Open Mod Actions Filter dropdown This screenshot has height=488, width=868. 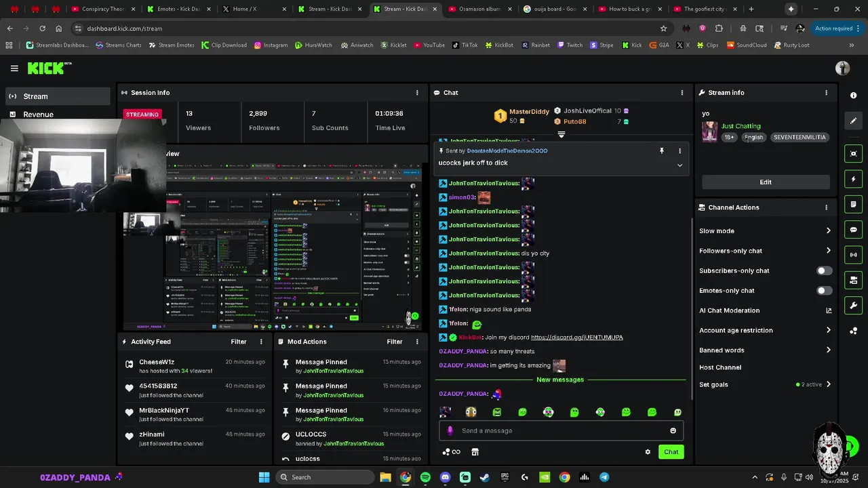[395, 342]
